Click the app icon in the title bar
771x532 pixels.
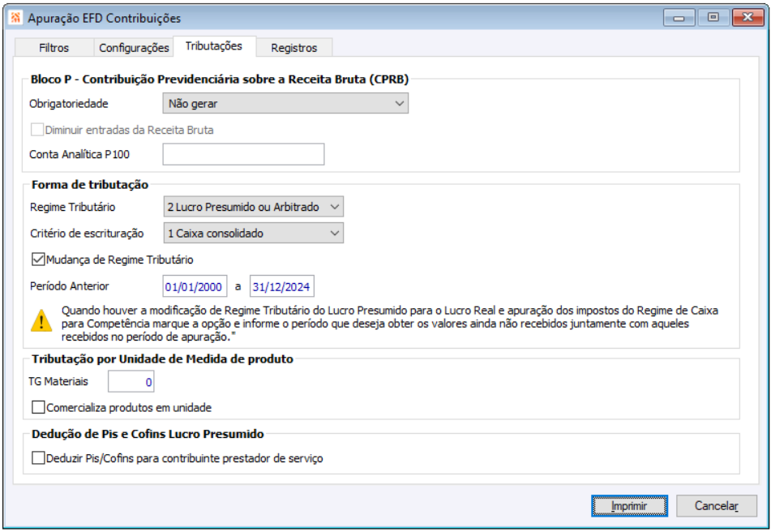click(15, 18)
